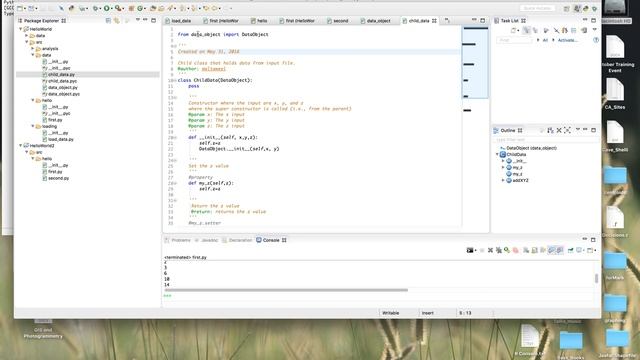Maximize the Console panel button

(x=593, y=240)
